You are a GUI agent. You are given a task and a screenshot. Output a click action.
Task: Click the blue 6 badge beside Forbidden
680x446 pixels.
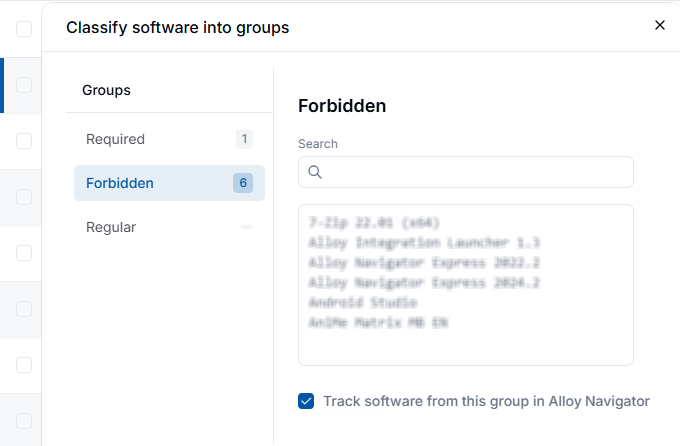click(x=243, y=183)
